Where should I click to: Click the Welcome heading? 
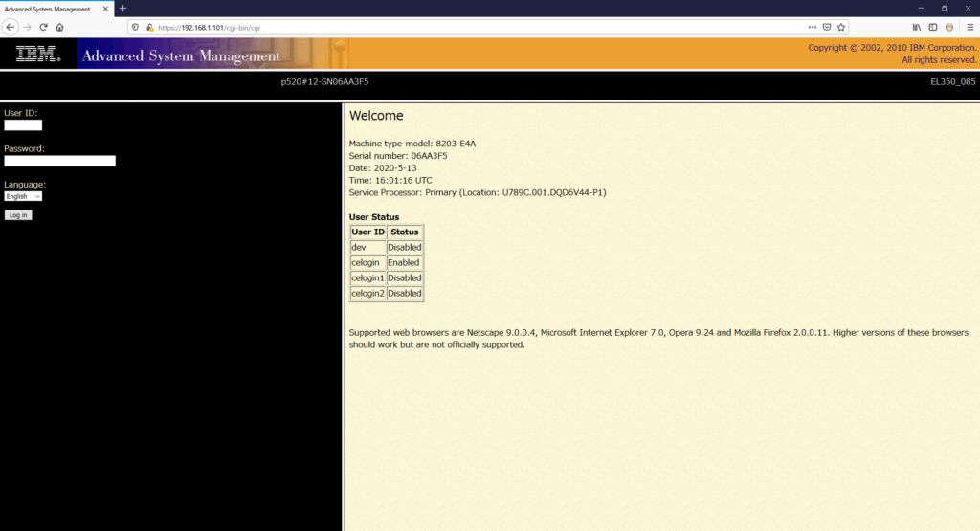[376, 116]
